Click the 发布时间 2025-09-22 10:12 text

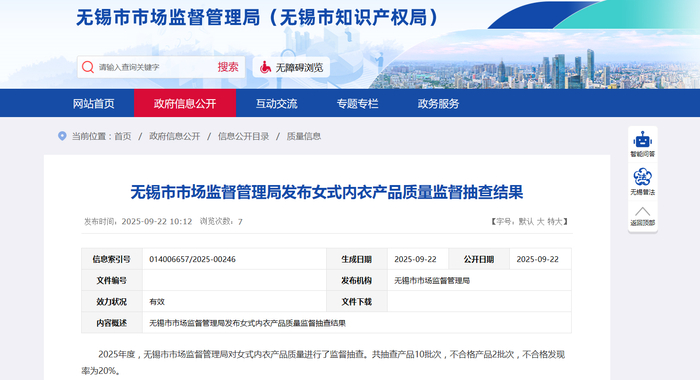(x=138, y=221)
